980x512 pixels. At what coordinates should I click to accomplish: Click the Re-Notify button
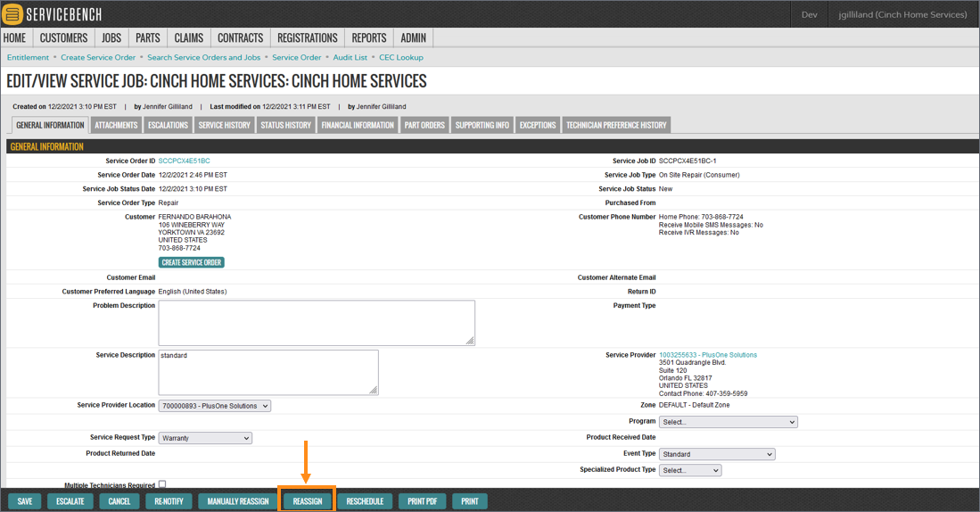pyautogui.click(x=169, y=501)
